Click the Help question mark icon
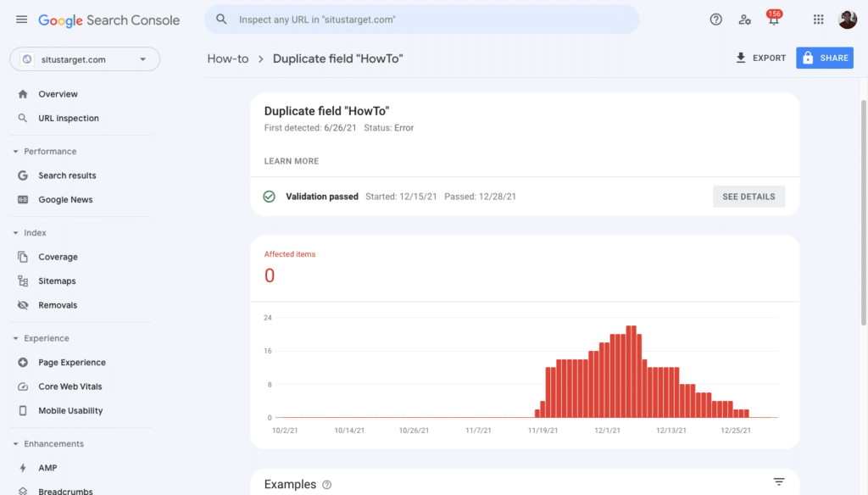 [716, 19]
